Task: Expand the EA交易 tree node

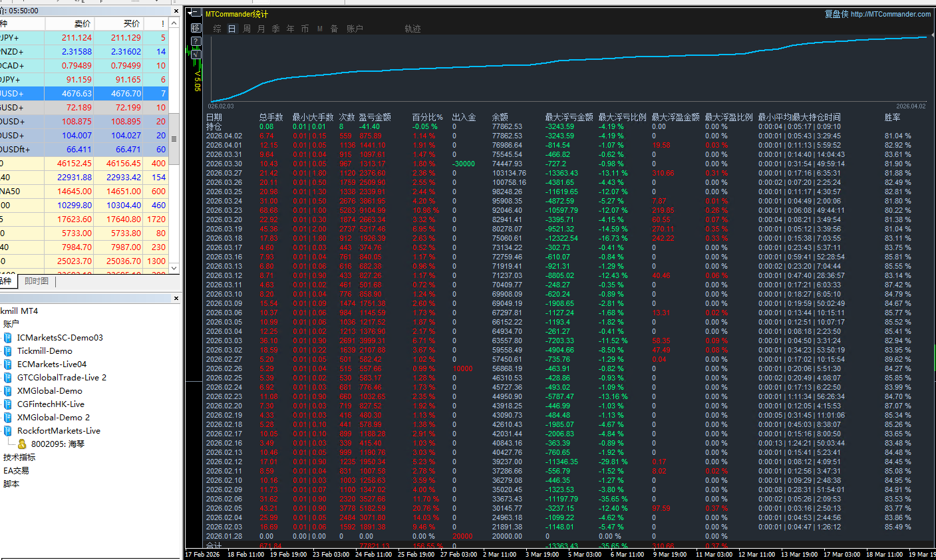Action: (16, 471)
